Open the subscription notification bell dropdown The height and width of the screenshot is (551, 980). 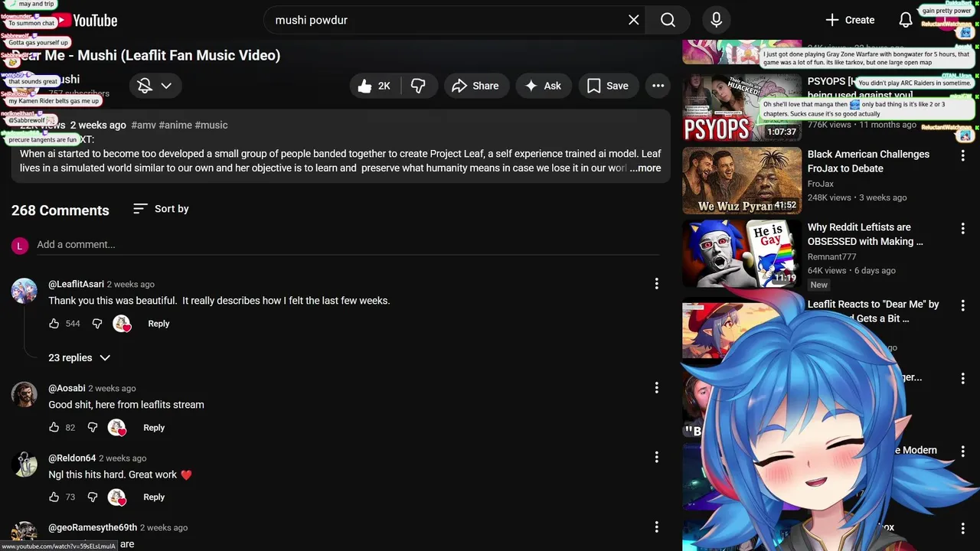(155, 86)
